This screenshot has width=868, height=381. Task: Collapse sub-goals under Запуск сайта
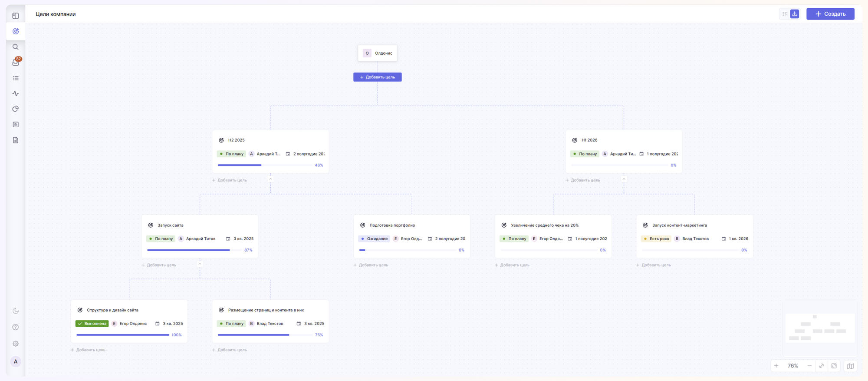[x=200, y=264]
